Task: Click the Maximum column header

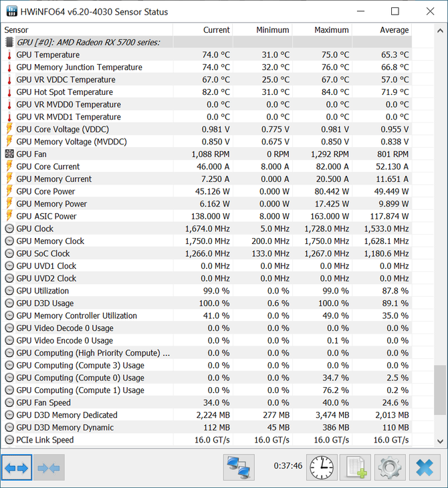Action: [x=322, y=30]
